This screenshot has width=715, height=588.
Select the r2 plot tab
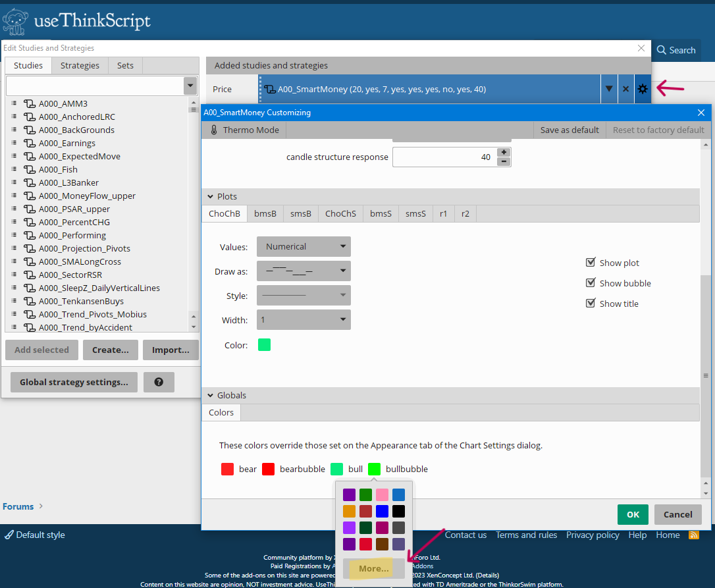click(x=465, y=213)
